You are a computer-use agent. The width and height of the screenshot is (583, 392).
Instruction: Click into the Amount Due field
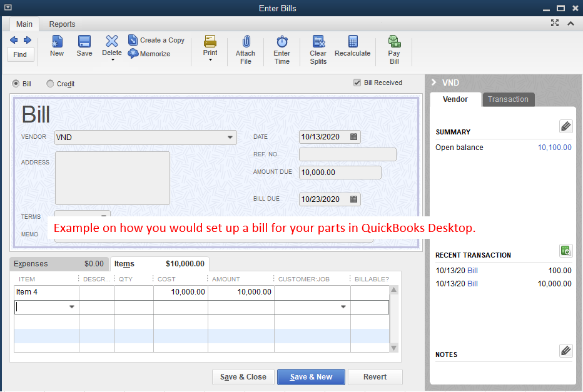coord(340,173)
